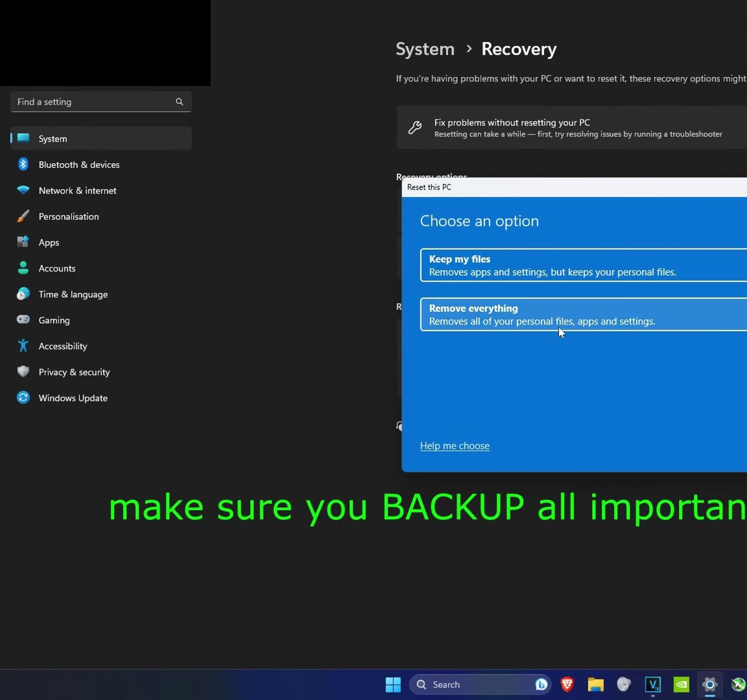This screenshot has height=700, width=747.
Task: Click the Apps icon in the sidebar
Action: pos(23,242)
